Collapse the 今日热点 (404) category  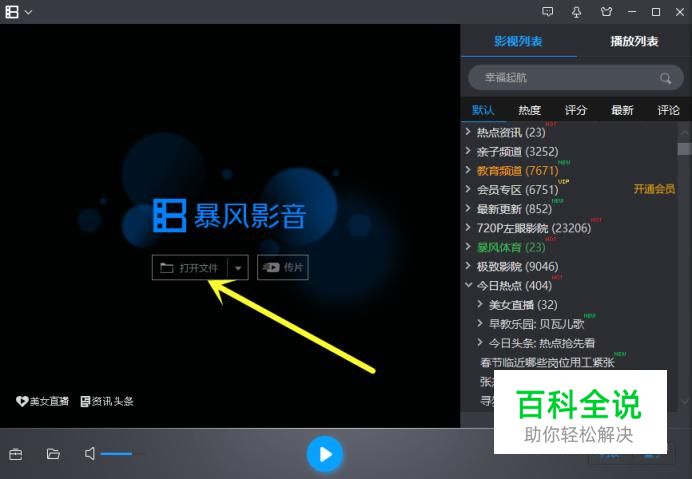[468, 285]
